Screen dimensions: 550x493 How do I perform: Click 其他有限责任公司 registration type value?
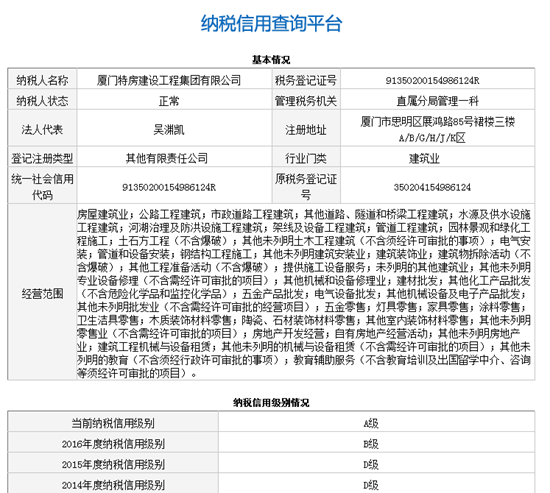click(x=167, y=159)
